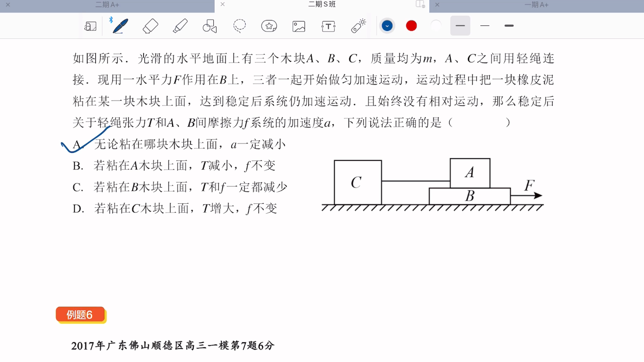Choose the white pen color
Image resolution: width=644 pixels, height=362 pixels.
click(x=436, y=26)
